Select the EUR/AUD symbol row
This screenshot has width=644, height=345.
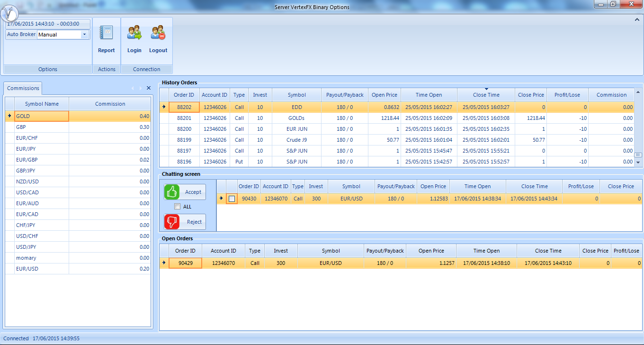click(x=78, y=203)
